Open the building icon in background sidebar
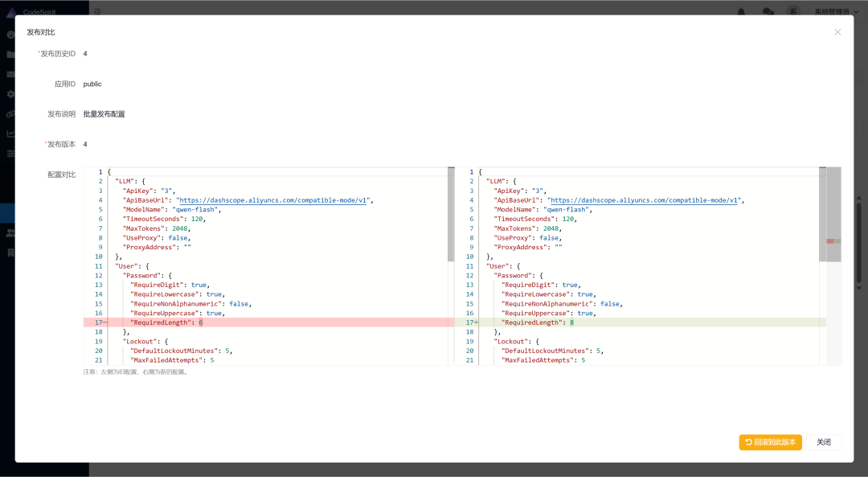 point(10,253)
